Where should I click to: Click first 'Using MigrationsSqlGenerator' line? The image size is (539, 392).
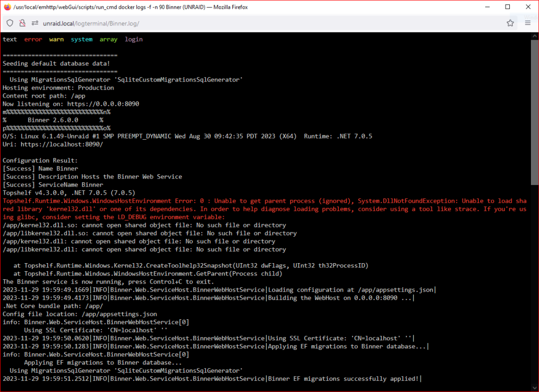(x=126, y=79)
